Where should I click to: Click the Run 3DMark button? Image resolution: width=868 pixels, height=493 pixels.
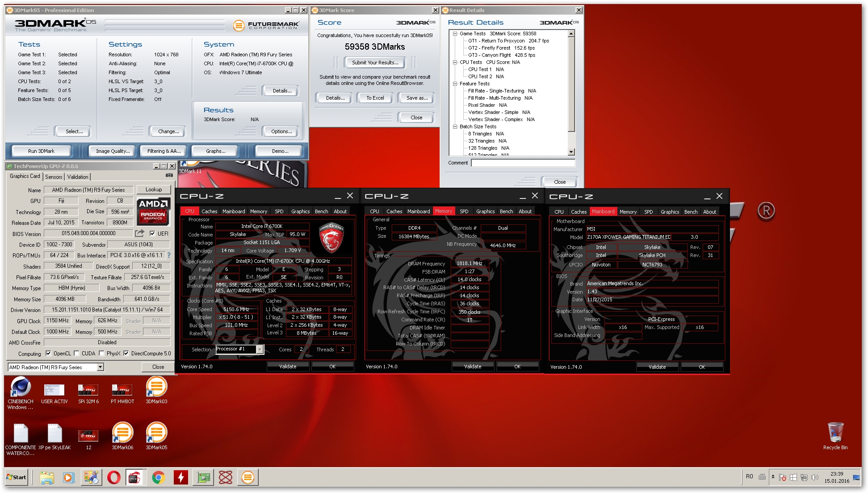[x=42, y=151]
